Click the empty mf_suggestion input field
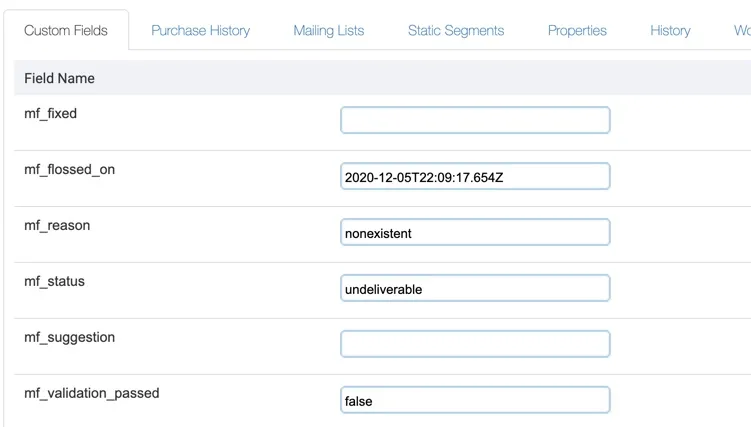The image size is (751, 427). click(475, 344)
